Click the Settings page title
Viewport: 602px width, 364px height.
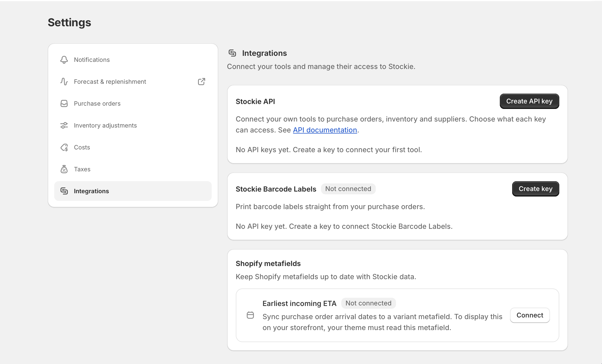click(x=69, y=22)
